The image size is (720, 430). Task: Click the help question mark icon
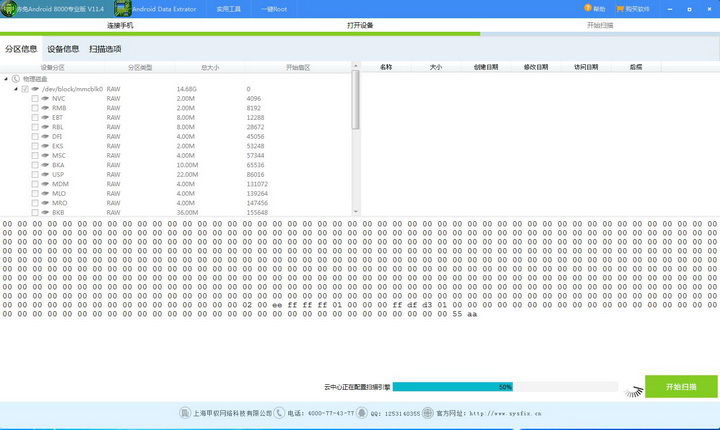(x=587, y=8)
